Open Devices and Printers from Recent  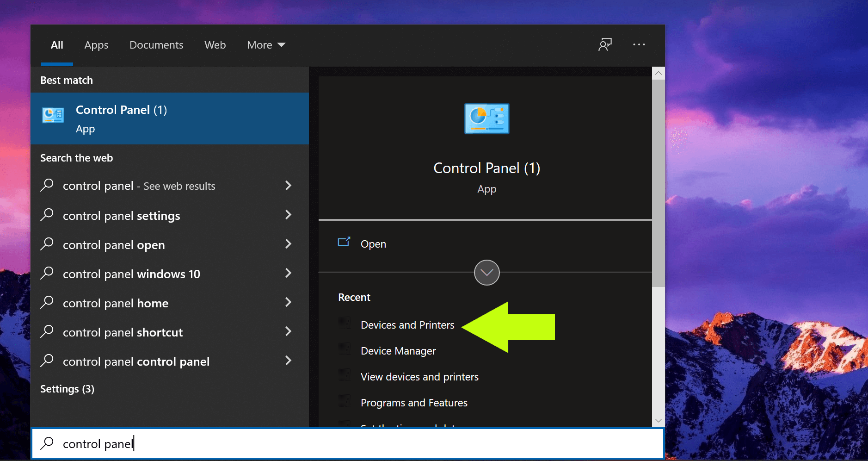point(407,325)
